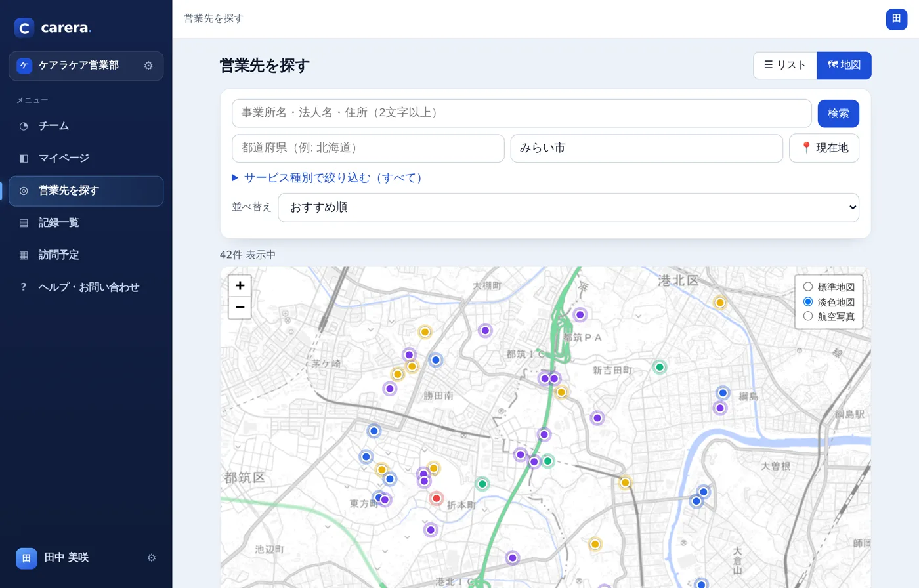Select the green marker beside 新吉田町
The height and width of the screenshot is (588, 919).
click(x=660, y=367)
